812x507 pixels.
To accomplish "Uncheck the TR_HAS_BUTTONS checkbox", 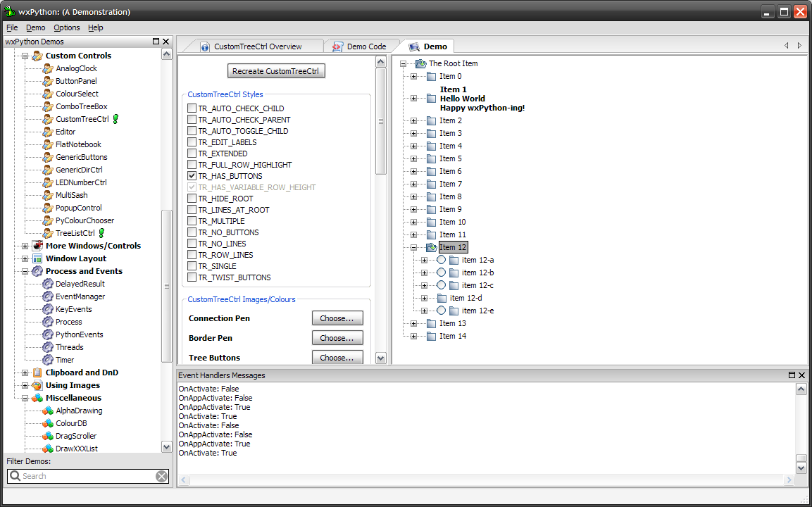I will pos(192,176).
